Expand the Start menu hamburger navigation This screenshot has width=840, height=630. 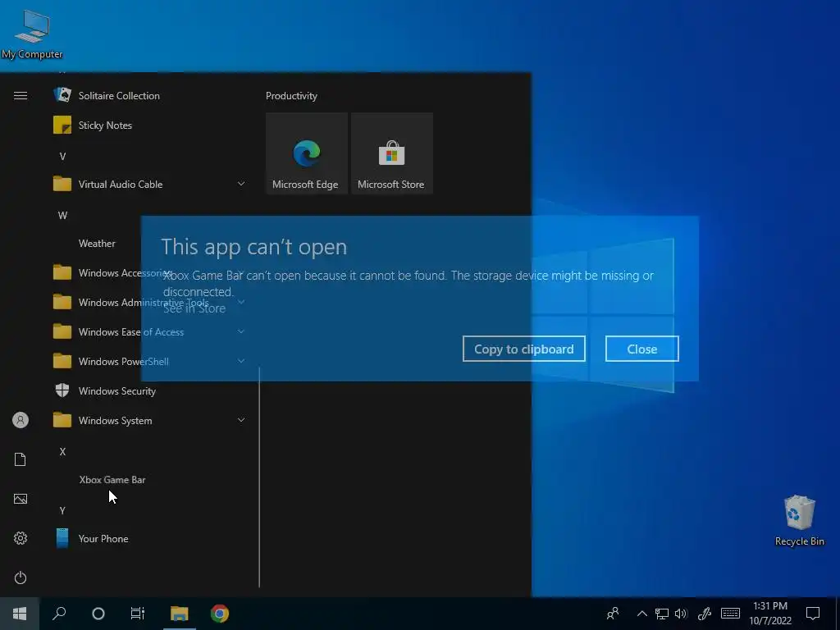click(x=21, y=95)
